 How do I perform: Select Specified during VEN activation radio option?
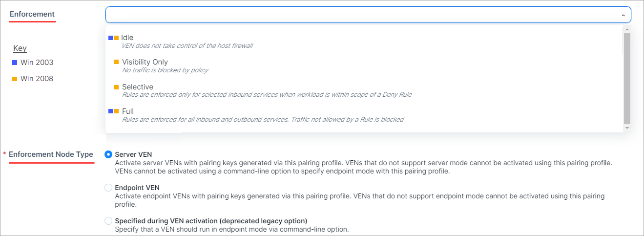pos(108,221)
